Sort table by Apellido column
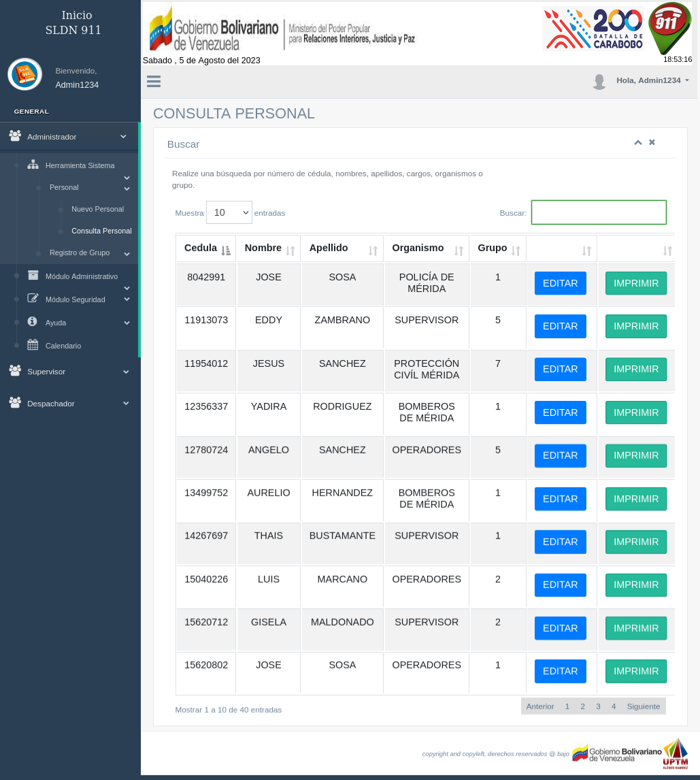Image resolution: width=700 pixels, height=780 pixels. tap(344, 248)
